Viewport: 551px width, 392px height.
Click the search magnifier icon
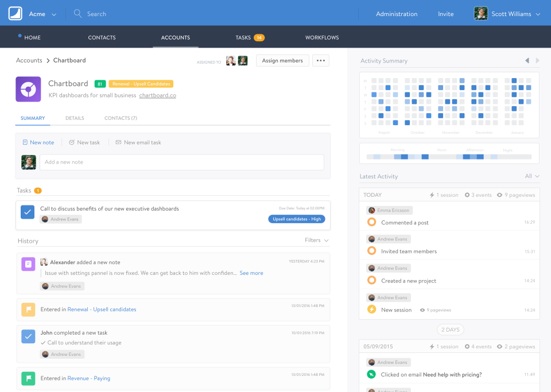click(77, 14)
